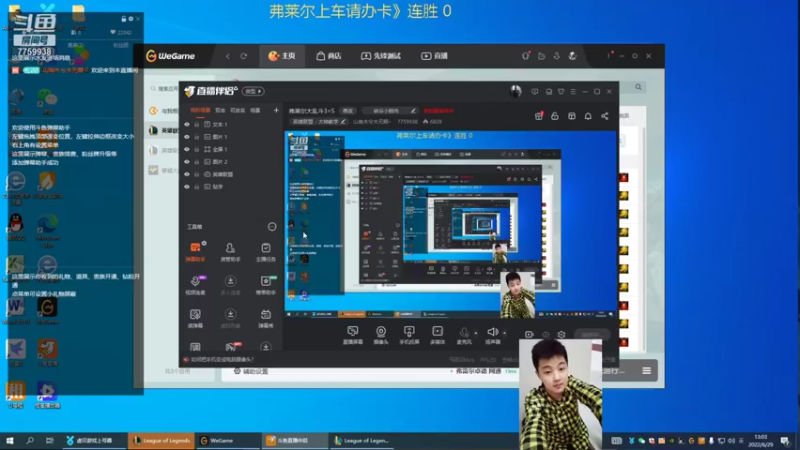The image size is (800, 450).
Task: Toggle preview eye icon in bottom bar
Action: pyautogui.click(x=545, y=335)
